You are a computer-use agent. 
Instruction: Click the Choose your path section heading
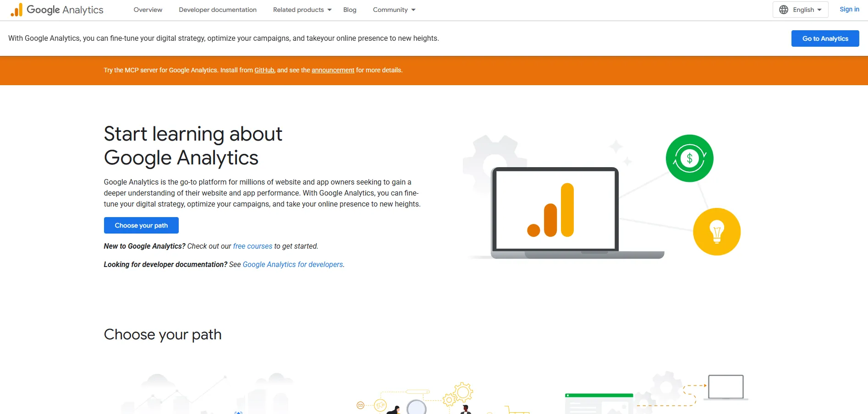pos(163,334)
